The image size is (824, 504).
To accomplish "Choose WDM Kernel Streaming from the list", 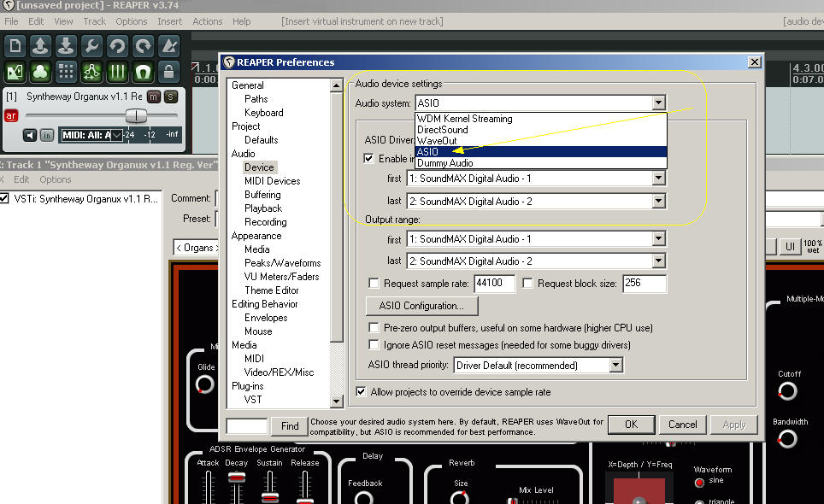I will [541, 119].
